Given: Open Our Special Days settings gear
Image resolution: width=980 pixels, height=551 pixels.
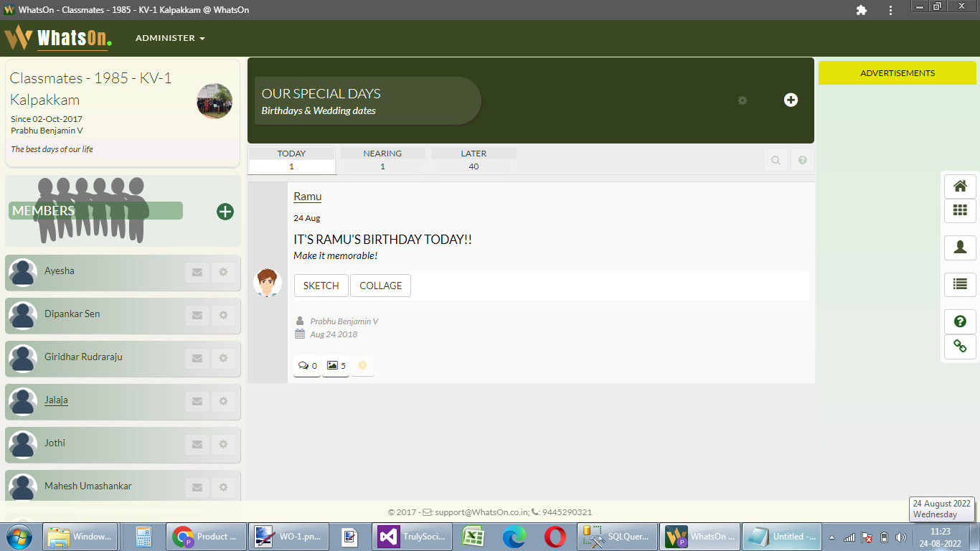Looking at the screenshot, I should coord(743,100).
